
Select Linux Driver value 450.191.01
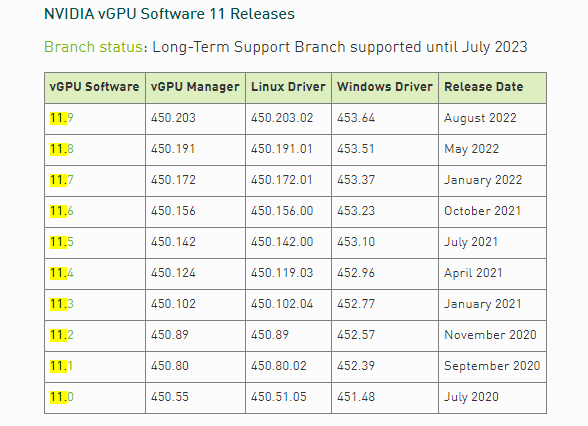[x=282, y=149]
